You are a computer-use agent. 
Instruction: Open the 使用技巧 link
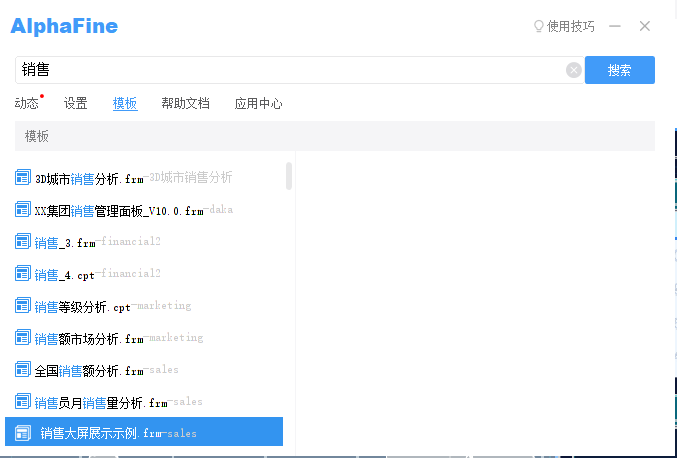coord(571,26)
